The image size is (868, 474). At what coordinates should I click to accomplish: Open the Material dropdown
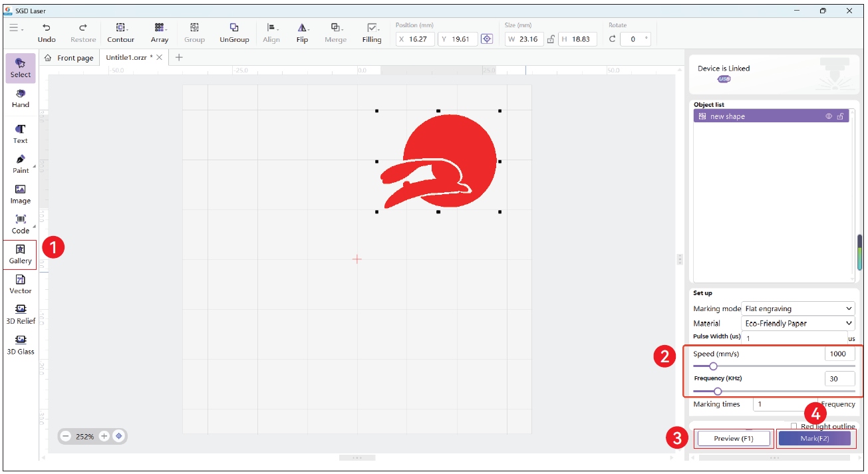(797, 323)
